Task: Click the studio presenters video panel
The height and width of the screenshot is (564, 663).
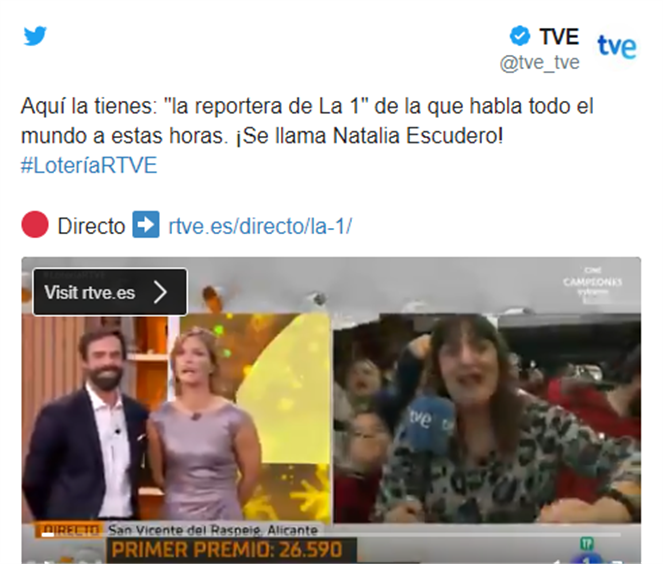Action: point(176,418)
